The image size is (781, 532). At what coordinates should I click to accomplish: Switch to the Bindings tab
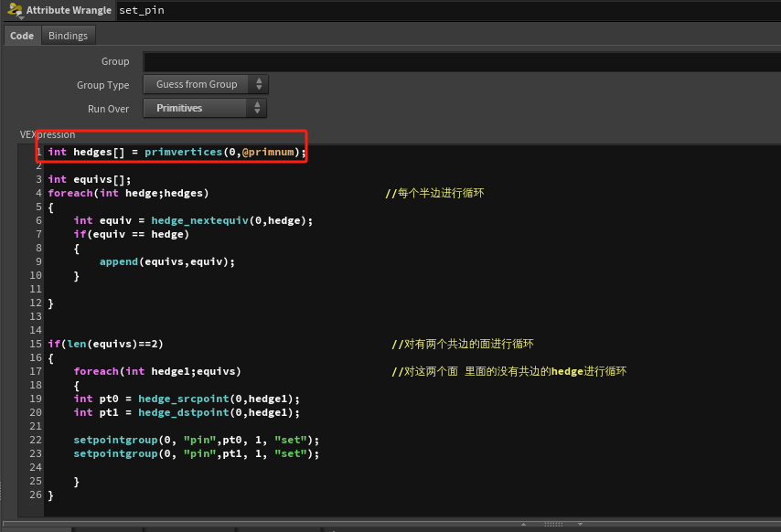click(69, 36)
